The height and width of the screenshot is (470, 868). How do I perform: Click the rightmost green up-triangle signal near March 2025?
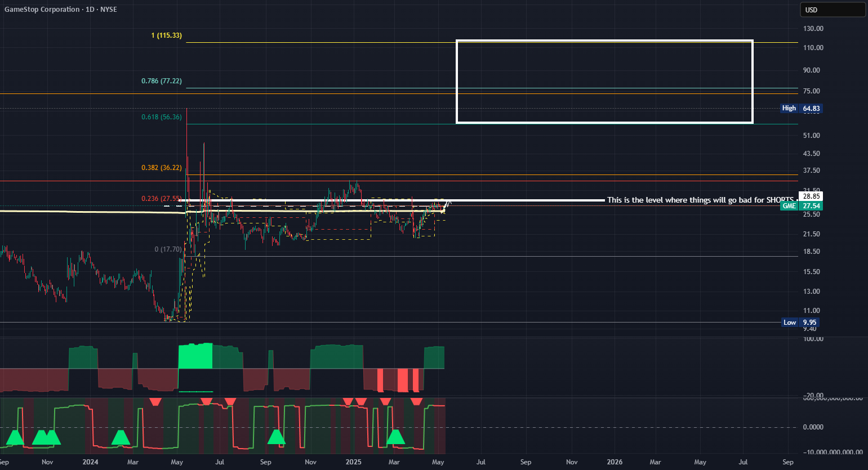[x=395, y=437]
